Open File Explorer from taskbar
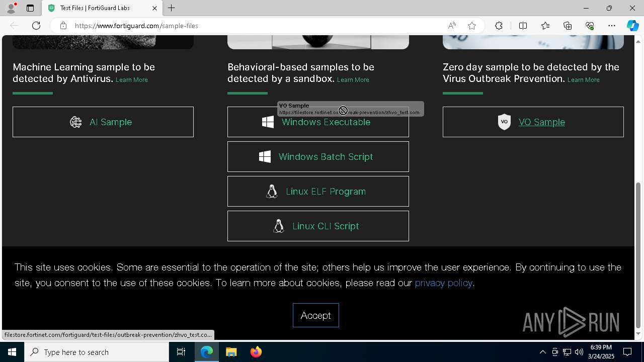The height and width of the screenshot is (362, 644). [x=231, y=352]
